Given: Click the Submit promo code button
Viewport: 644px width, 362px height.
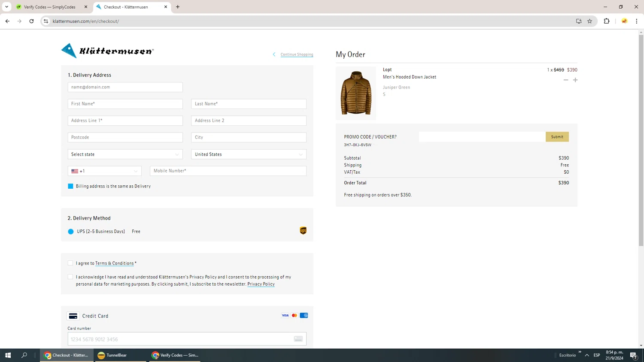Looking at the screenshot, I should point(557,137).
